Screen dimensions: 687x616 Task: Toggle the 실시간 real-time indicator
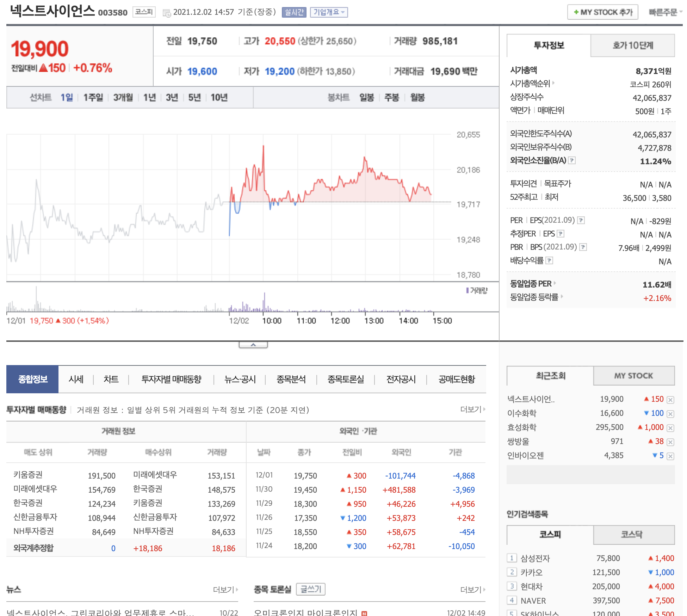294,12
